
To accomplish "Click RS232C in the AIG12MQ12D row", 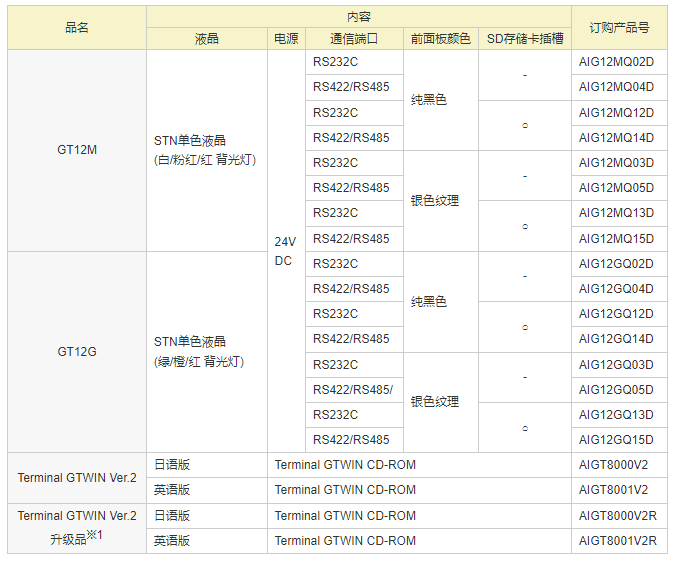I will (336, 113).
